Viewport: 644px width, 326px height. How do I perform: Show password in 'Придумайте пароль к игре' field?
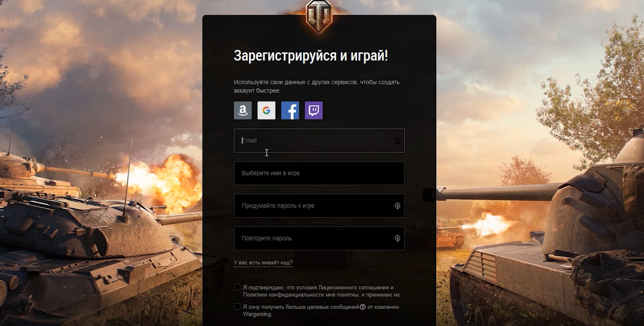pyautogui.click(x=397, y=206)
